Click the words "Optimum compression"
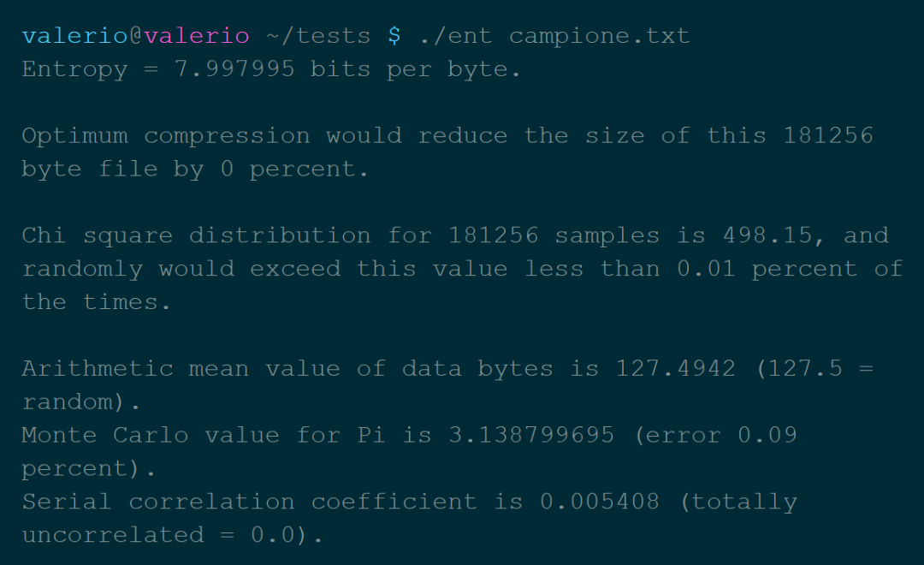 pos(166,136)
